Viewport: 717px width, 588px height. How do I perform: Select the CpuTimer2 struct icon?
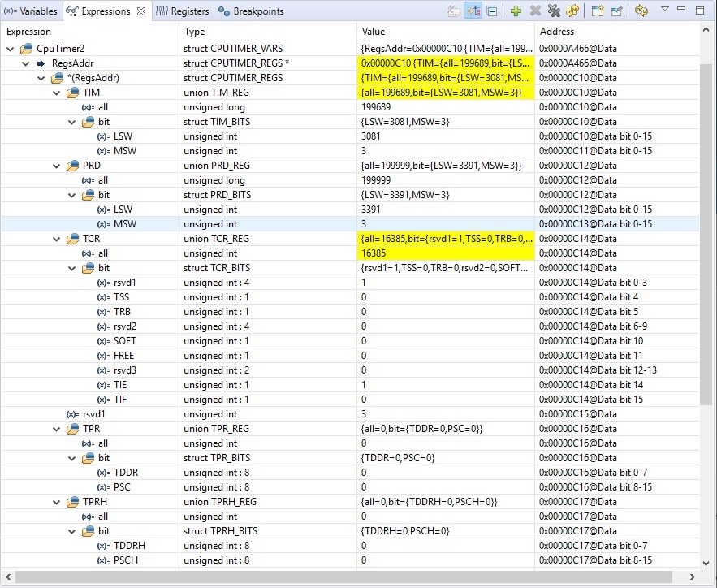tap(27, 49)
